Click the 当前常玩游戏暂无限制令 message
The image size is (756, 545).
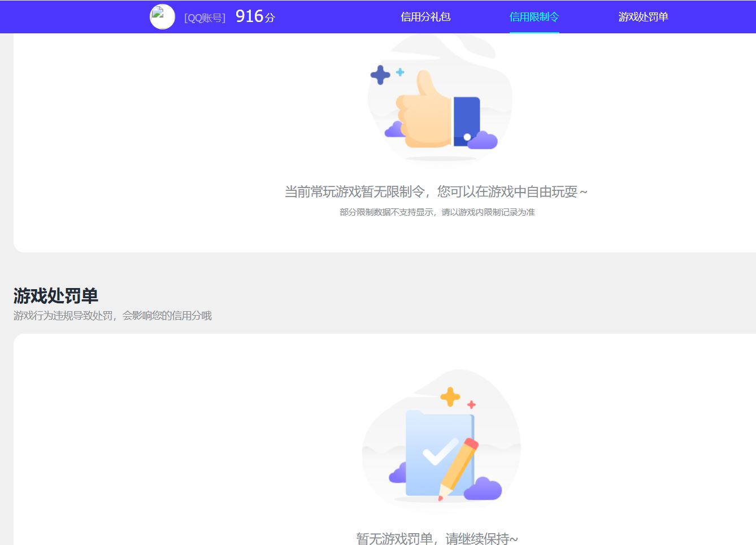point(436,192)
